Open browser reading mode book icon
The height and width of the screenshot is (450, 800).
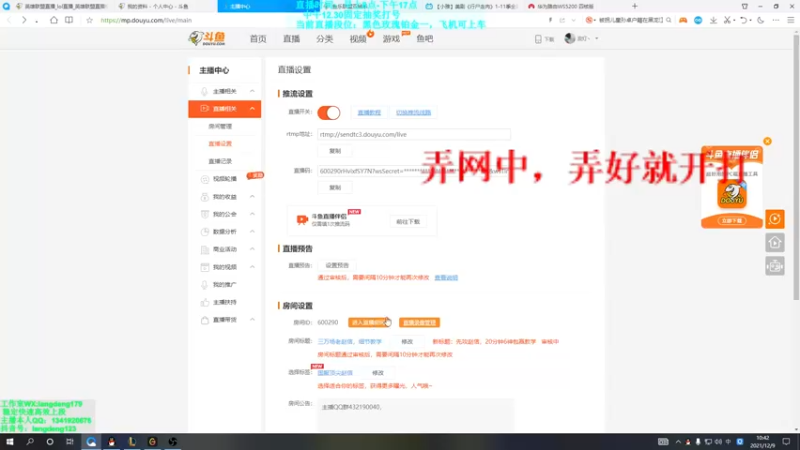69,20
